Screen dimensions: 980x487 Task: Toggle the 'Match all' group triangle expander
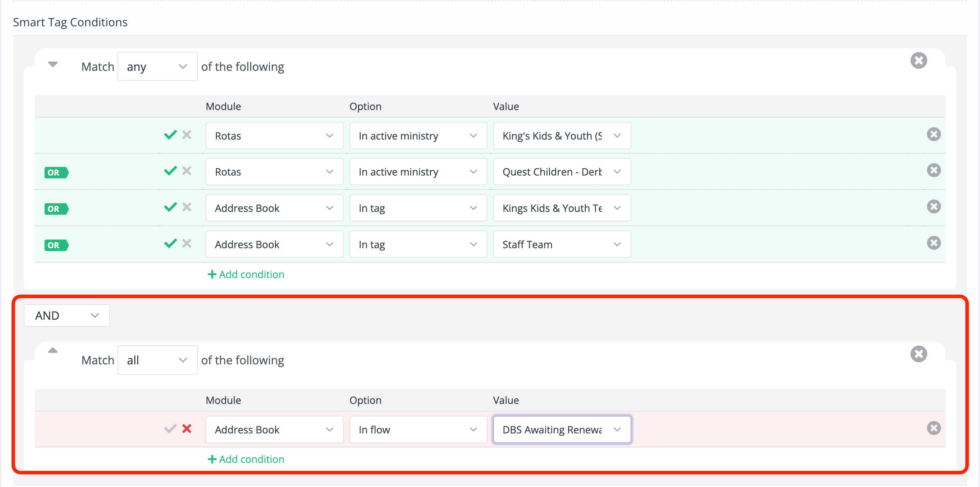point(53,350)
